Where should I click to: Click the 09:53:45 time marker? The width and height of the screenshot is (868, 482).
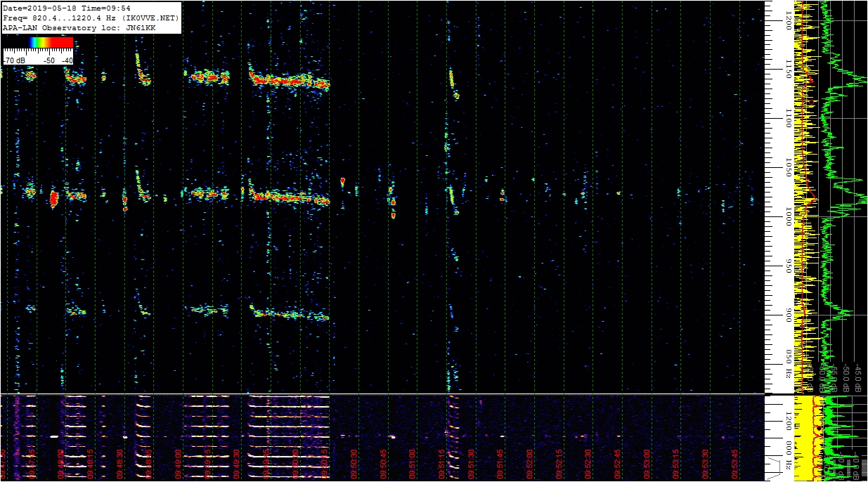coord(736,464)
